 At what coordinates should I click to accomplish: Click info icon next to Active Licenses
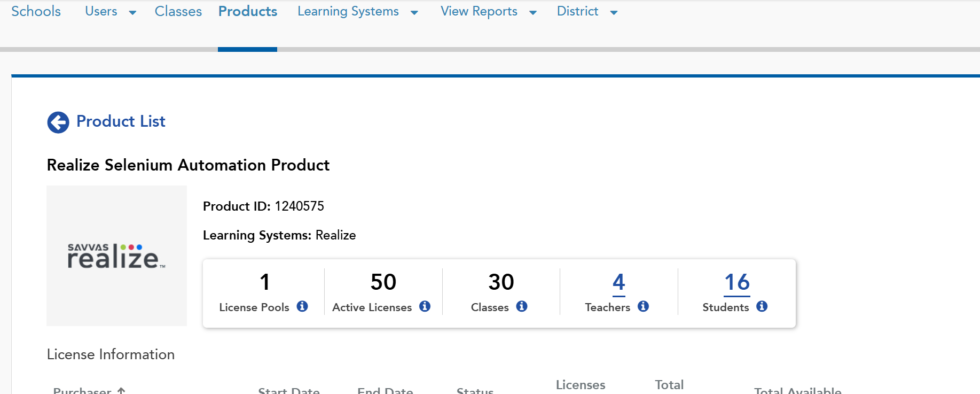(425, 306)
